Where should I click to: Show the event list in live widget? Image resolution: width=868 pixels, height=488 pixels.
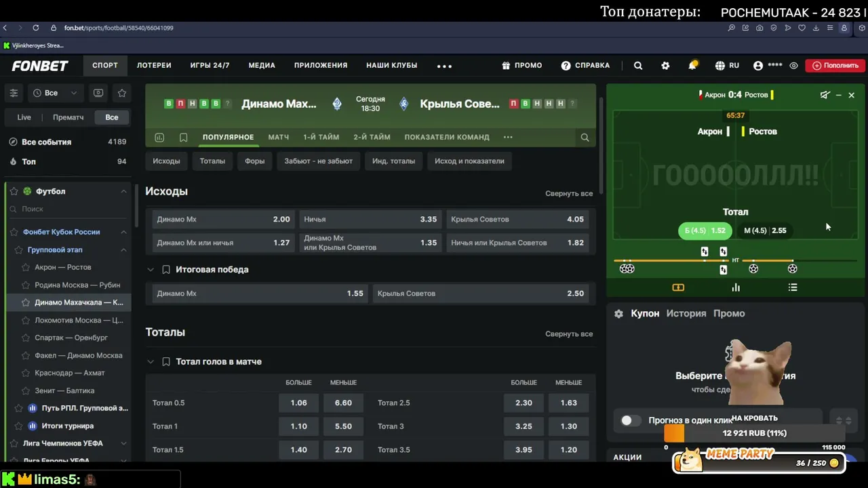(x=793, y=287)
